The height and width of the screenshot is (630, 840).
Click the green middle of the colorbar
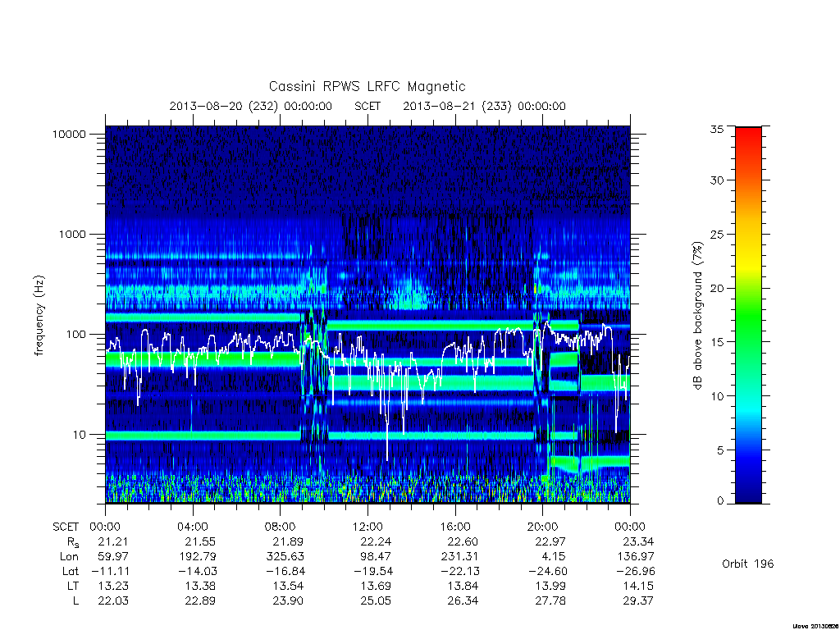(x=748, y=315)
